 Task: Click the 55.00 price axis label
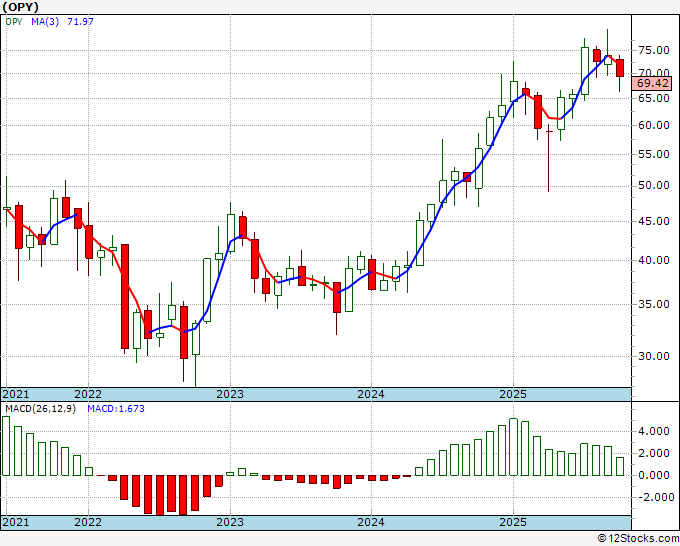click(654, 154)
